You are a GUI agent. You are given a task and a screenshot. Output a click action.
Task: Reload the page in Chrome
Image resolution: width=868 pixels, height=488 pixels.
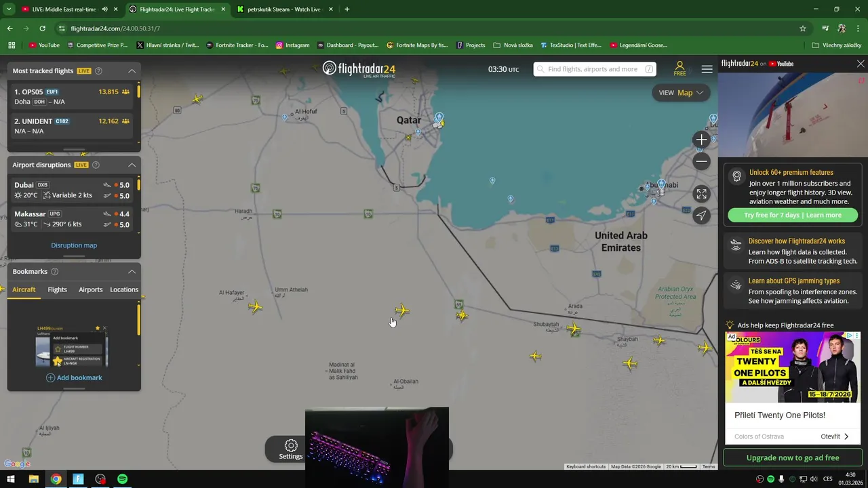tap(42, 28)
